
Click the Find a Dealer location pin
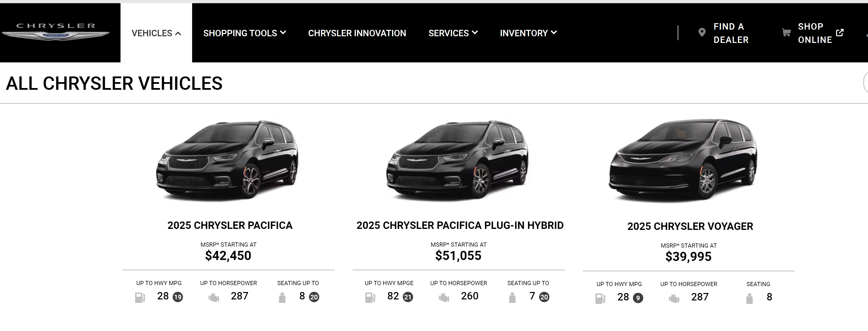pyautogui.click(x=702, y=33)
